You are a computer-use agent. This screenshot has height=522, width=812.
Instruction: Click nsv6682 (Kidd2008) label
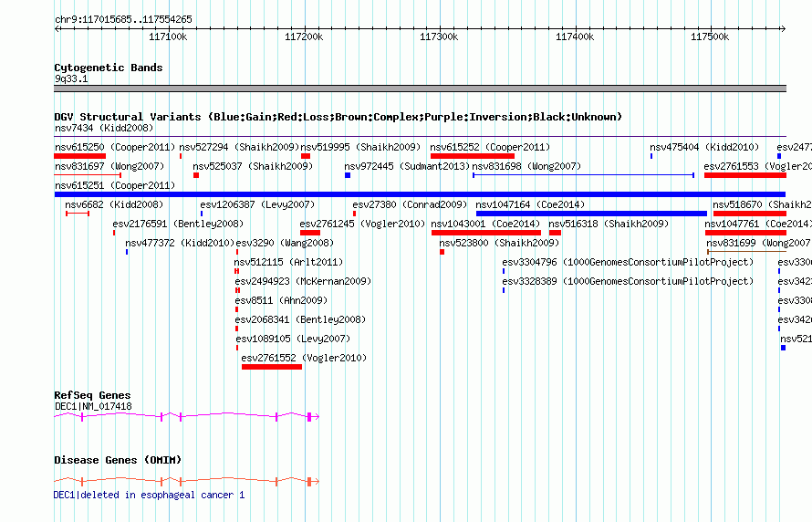tap(114, 204)
